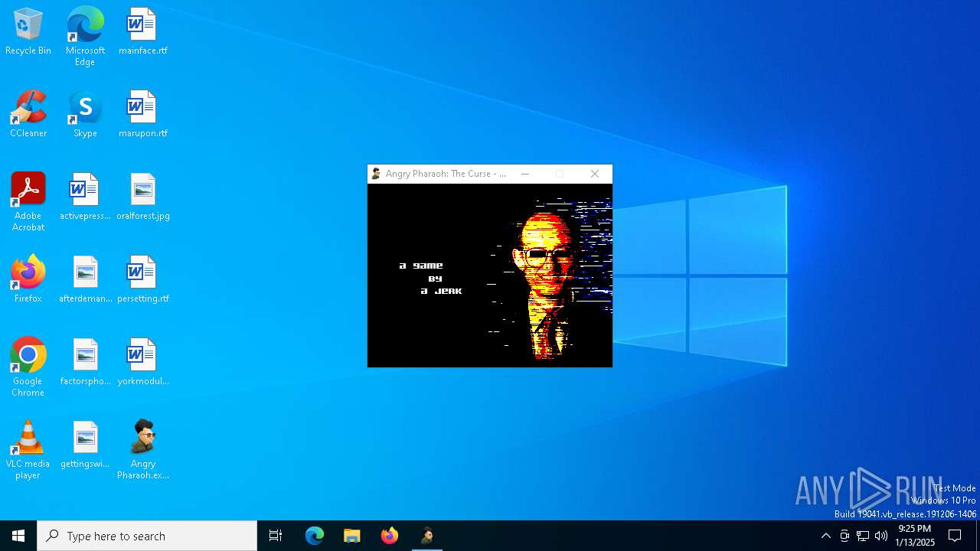Open Edge from the taskbar
The width and height of the screenshot is (980, 551).
(315, 536)
